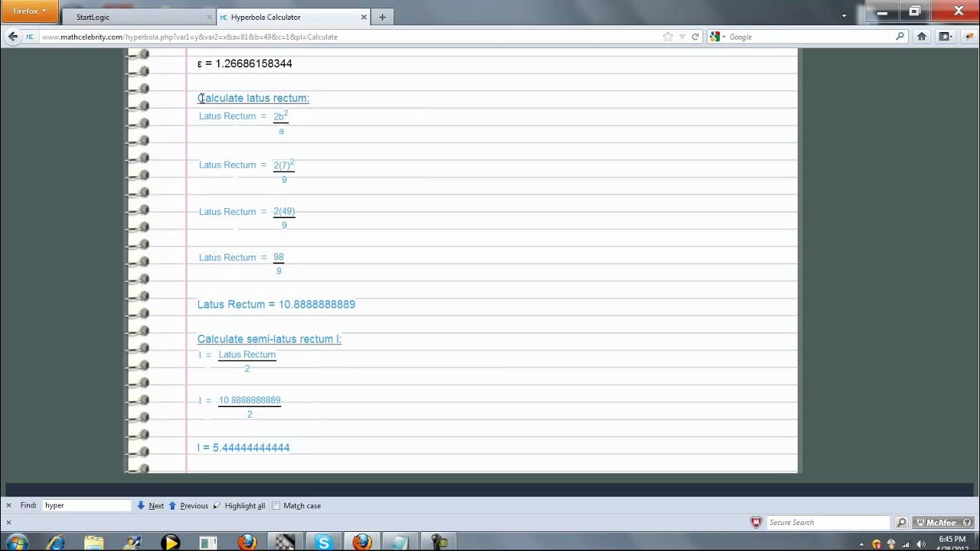
Task: Open a new browser tab
Action: [382, 17]
